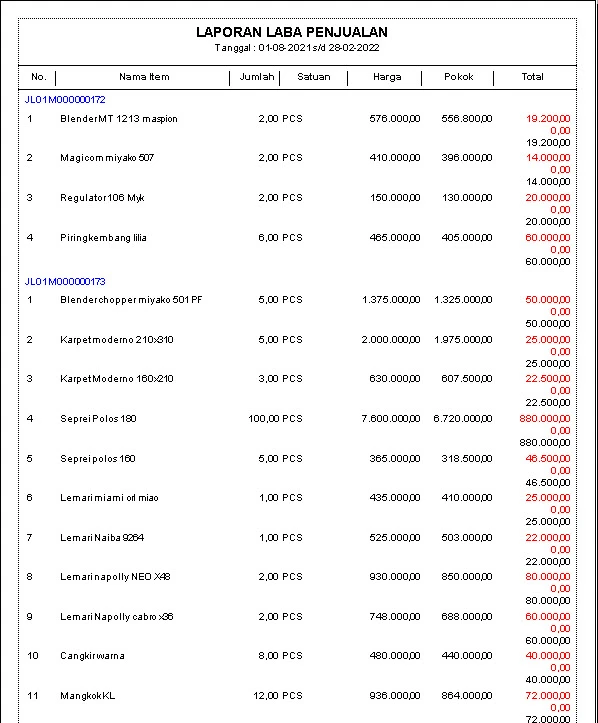Click red total 80.000,00

click(548, 576)
